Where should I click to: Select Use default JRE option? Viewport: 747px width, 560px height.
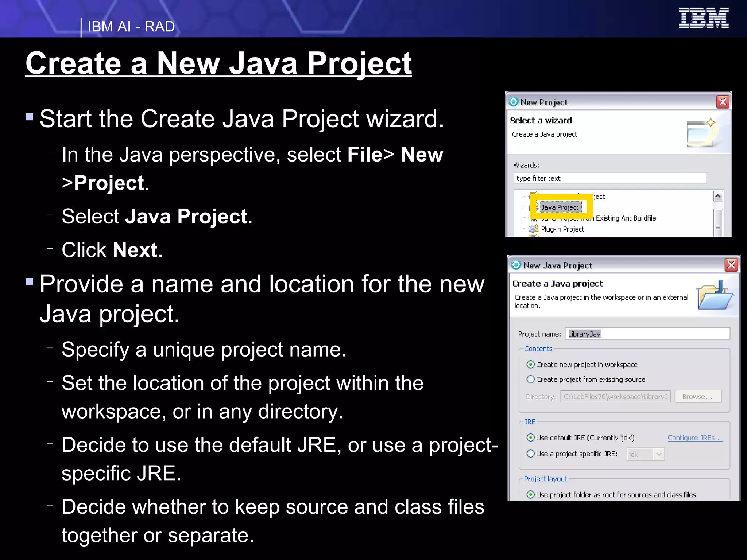point(580,438)
